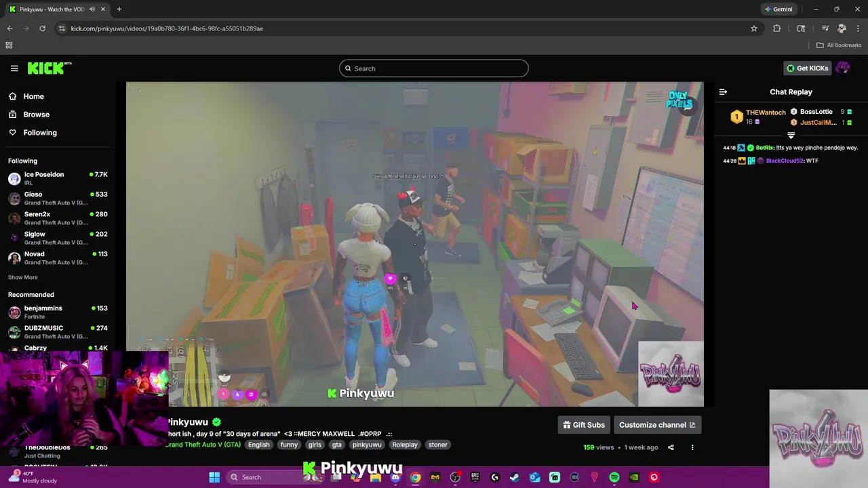Click the English language tag
Screen dimensions: 868x488
[258, 445]
